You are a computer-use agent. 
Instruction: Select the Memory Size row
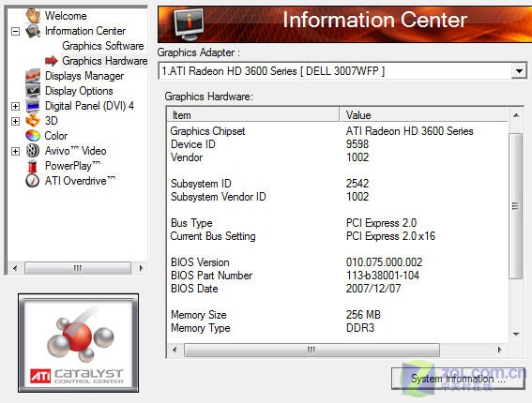click(x=338, y=315)
